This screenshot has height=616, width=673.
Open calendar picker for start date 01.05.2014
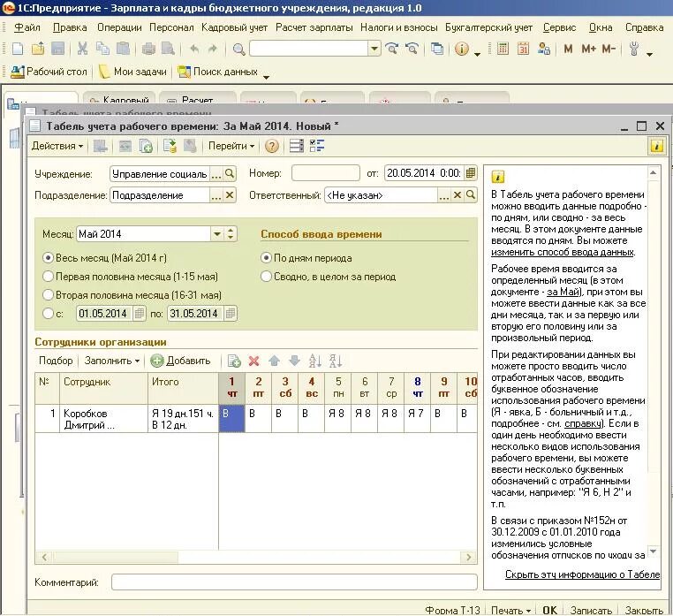[140, 314]
